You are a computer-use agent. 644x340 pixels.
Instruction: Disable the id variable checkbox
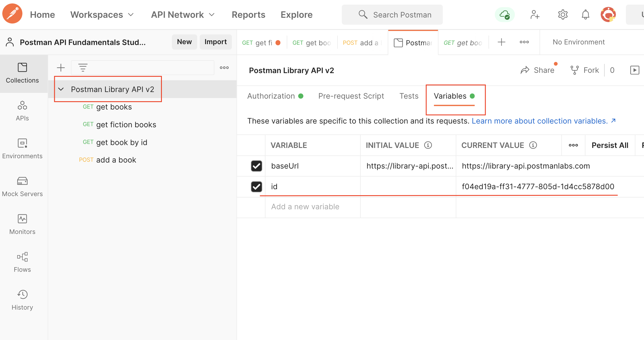(256, 187)
